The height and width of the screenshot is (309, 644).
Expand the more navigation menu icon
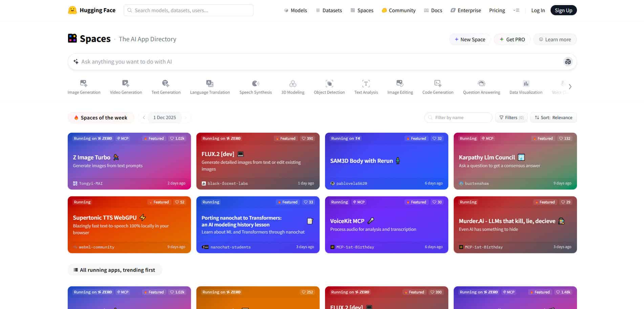[x=516, y=10]
